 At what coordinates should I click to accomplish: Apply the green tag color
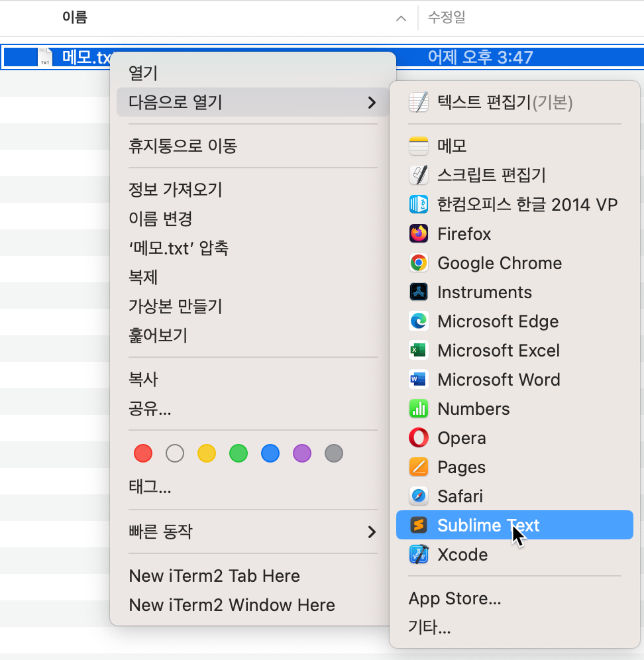pos(239,453)
